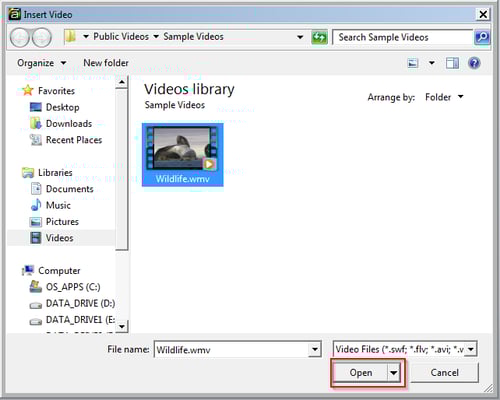Select Music under Libraries
This screenshot has height=400, width=500.
pos(58,205)
